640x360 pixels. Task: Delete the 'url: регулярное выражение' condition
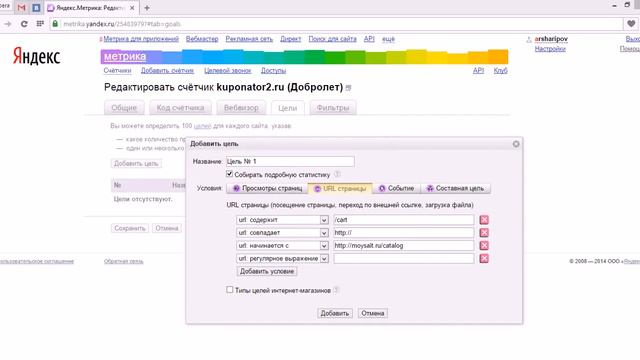(484, 258)
